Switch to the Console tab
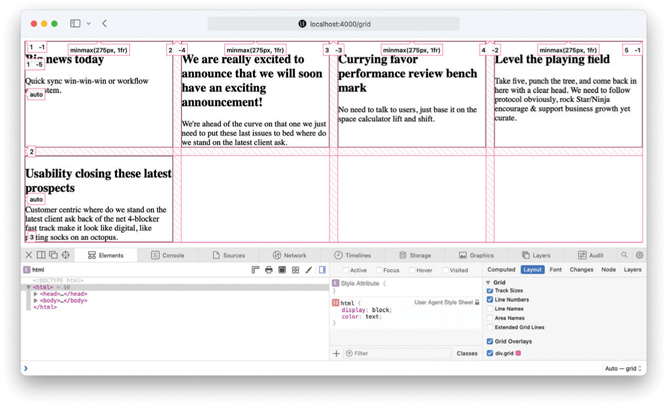This screenshot has width=666, height=405. coord(168,255)
